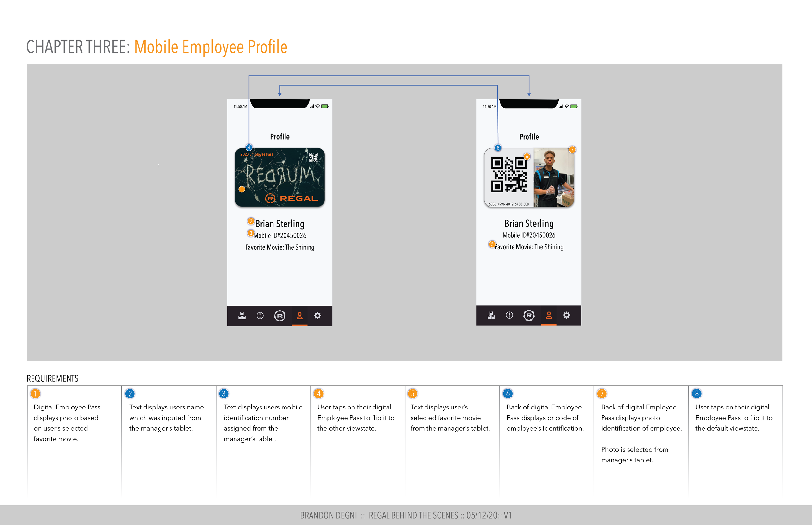Screen dimensions: 812x525
Task: Open the profile tab on left phone
Action: click(x=299, y=316)
